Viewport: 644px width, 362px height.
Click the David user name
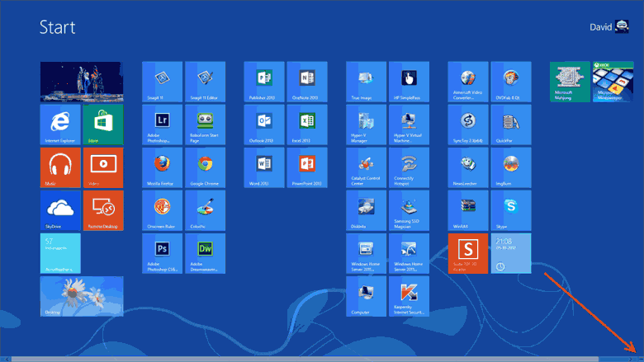600,27
